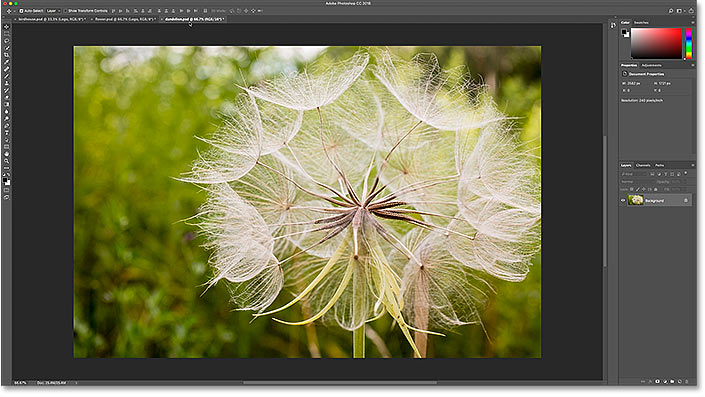
Task: Select the Horizontal Type tool
Action: point(6,133)
